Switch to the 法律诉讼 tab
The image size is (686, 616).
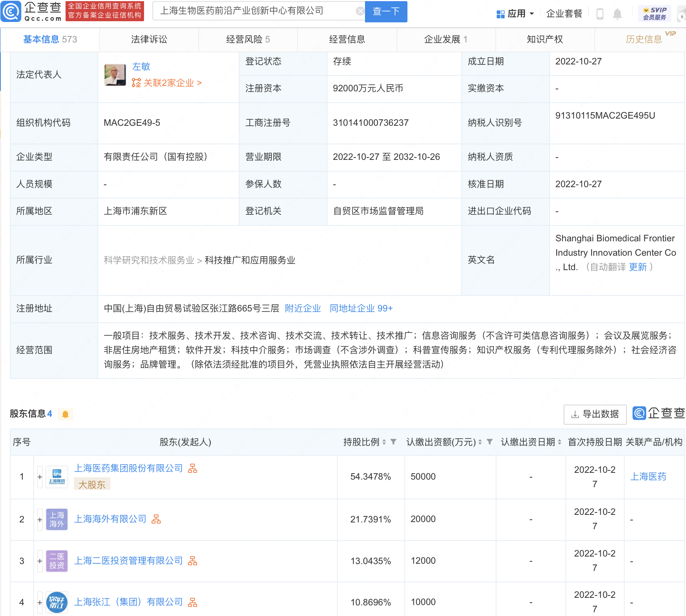149,39
